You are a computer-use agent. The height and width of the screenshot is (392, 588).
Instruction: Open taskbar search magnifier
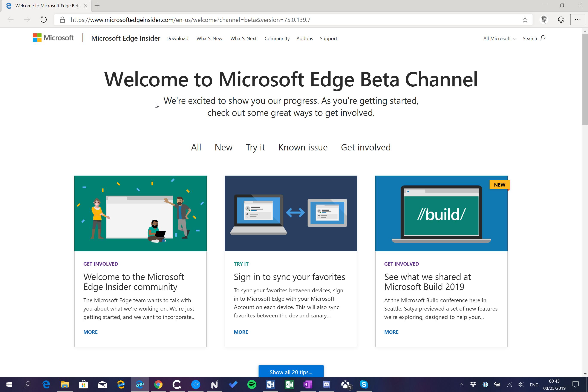click(27, 384)
